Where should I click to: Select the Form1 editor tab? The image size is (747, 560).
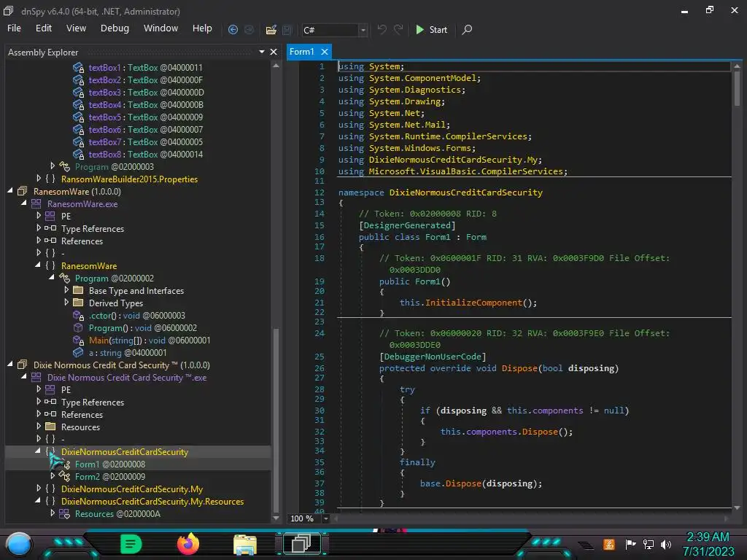301,52
